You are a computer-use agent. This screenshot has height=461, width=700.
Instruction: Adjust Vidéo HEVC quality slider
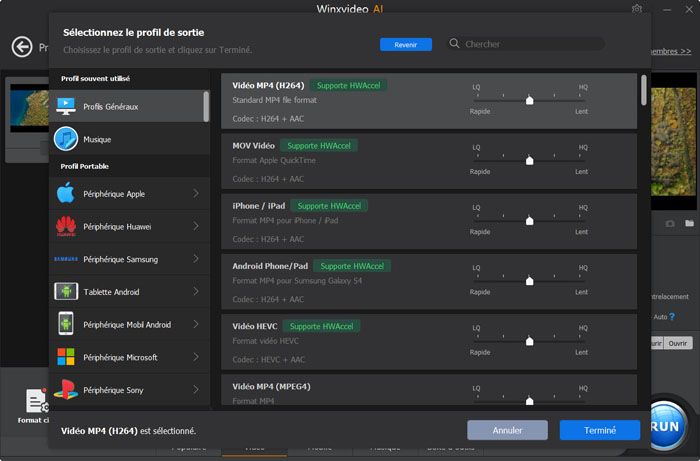click(x=529, y=341)
